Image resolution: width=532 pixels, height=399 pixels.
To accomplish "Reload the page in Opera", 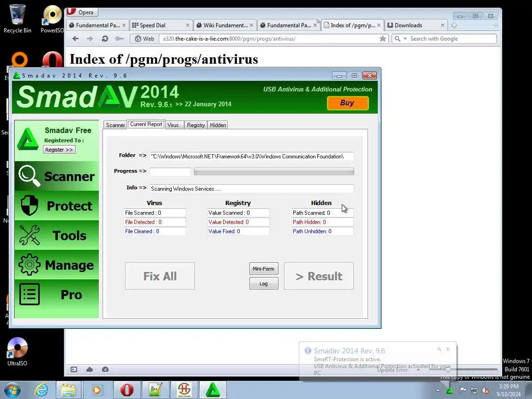I will [105, 39].
